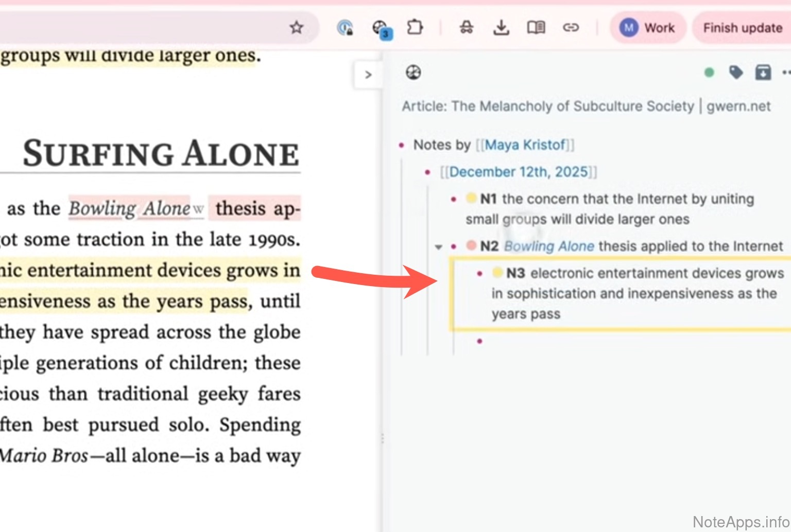Toggle the green status dot in the sidebar
The width and height of the screenshot is (791, 532).
[x=709, y=73]
